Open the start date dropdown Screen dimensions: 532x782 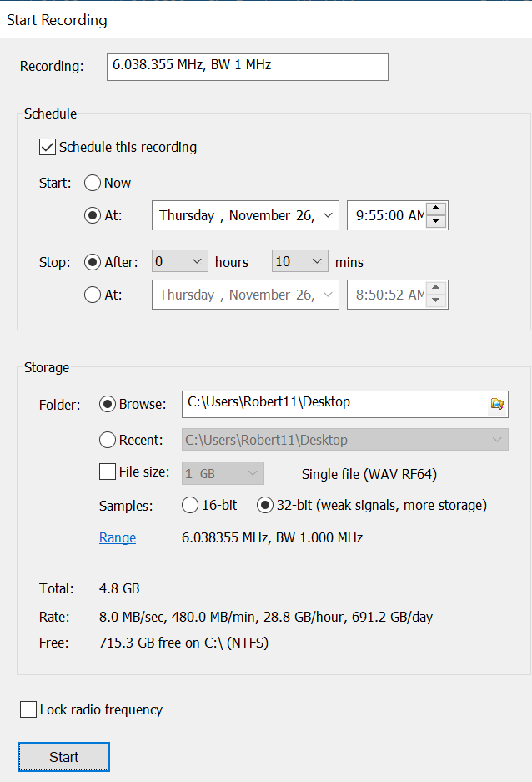pos(329,215)
